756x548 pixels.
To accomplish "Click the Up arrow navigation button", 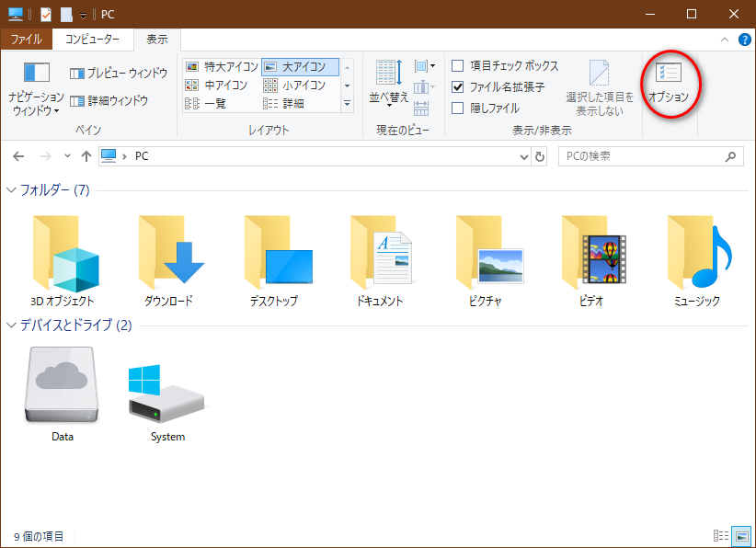I will coord(86,156).
